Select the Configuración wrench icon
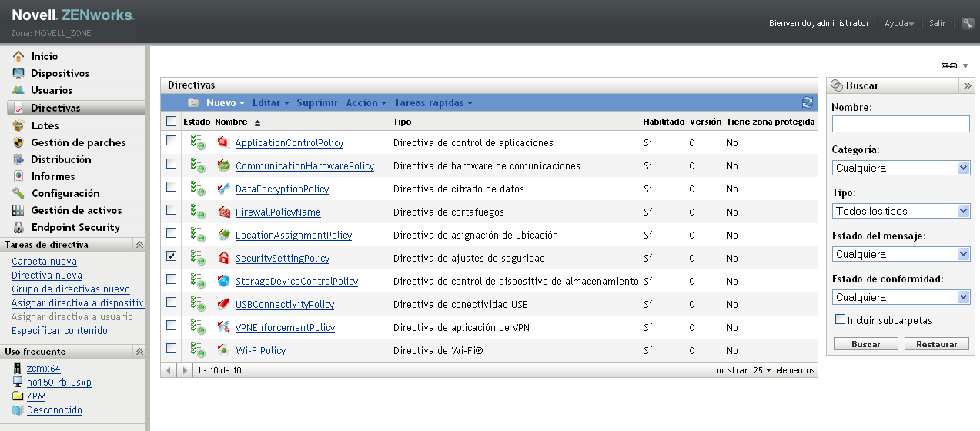 tap(18, 193)
